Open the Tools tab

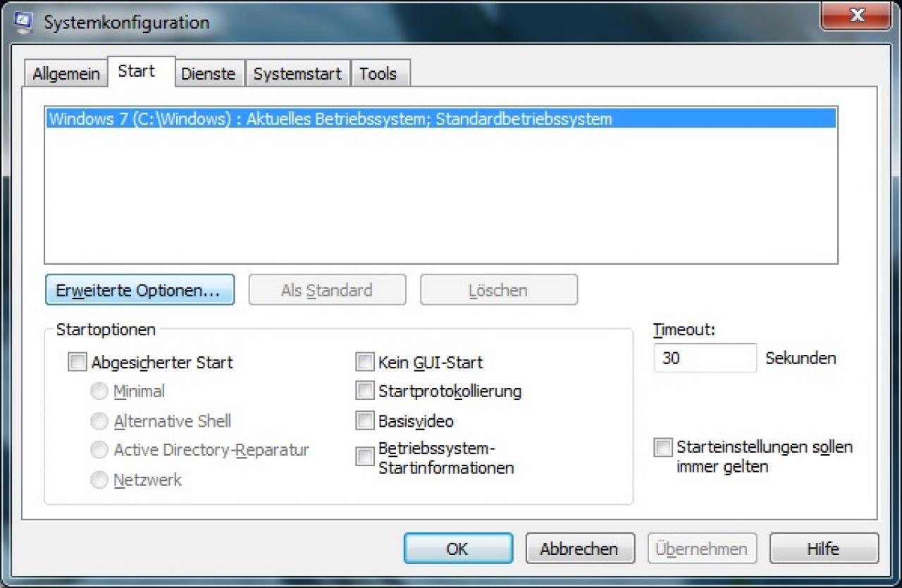point(379,74)
